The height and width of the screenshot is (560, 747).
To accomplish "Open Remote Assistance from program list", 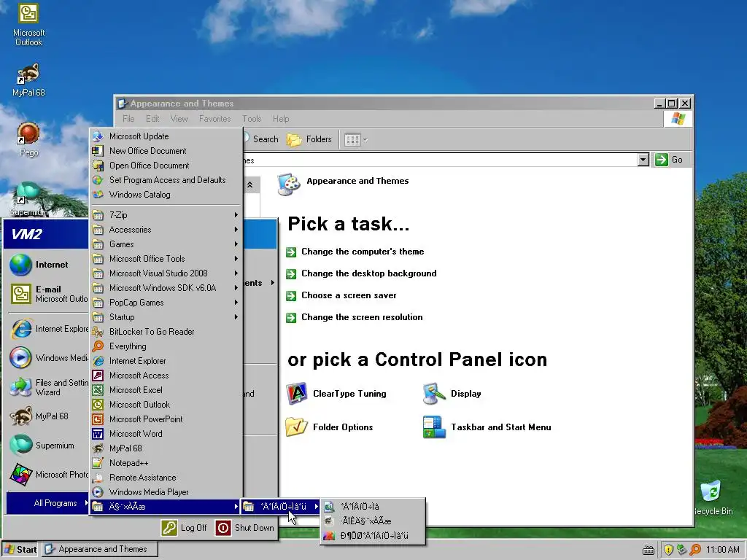I will pos(166,478).
